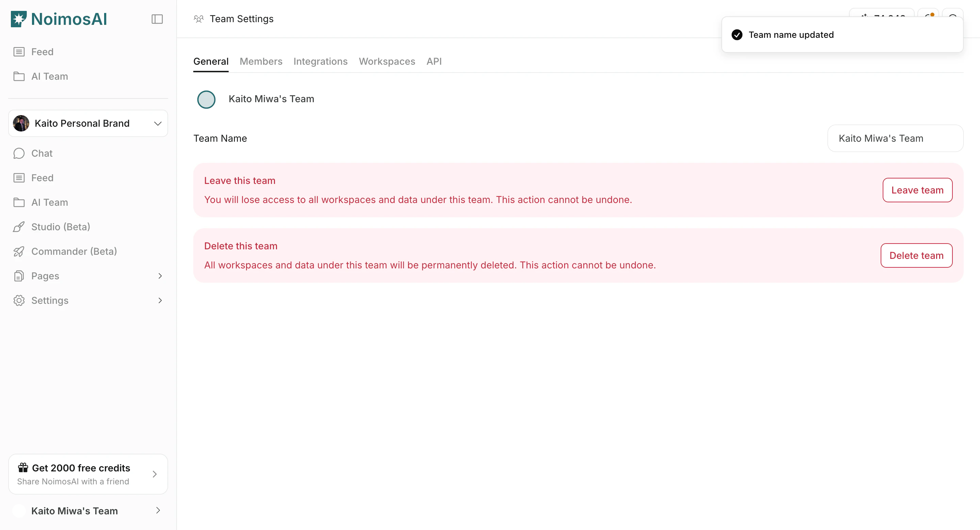
Task: Expand the Pages submenu
Action: 160,276
